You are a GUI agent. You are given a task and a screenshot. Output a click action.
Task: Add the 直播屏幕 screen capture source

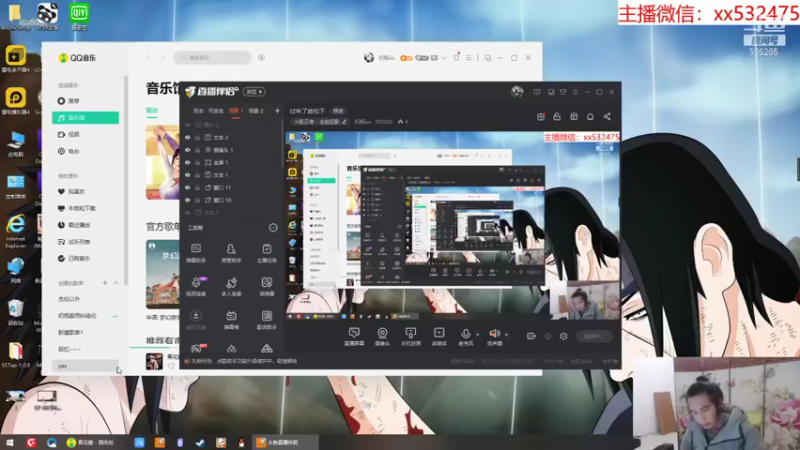tap(354, 337)
